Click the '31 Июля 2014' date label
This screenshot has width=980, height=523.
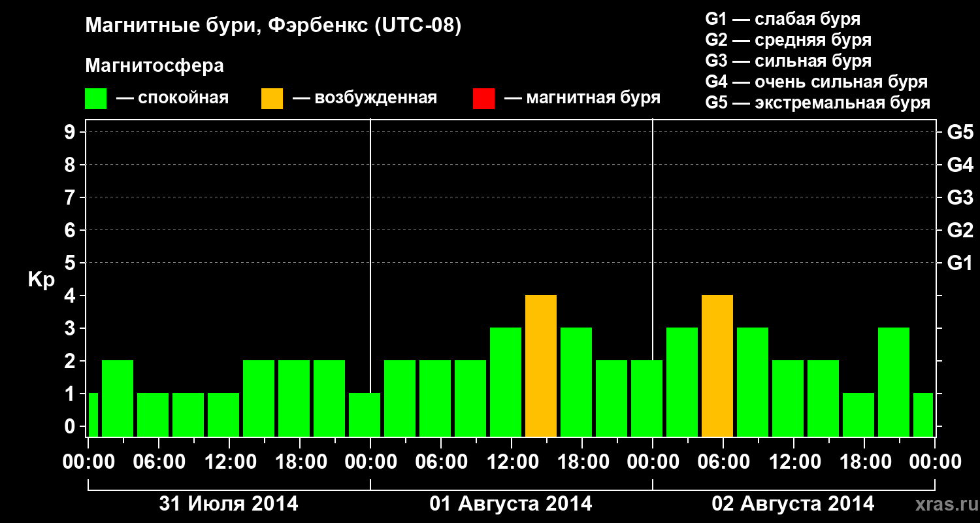229,504
